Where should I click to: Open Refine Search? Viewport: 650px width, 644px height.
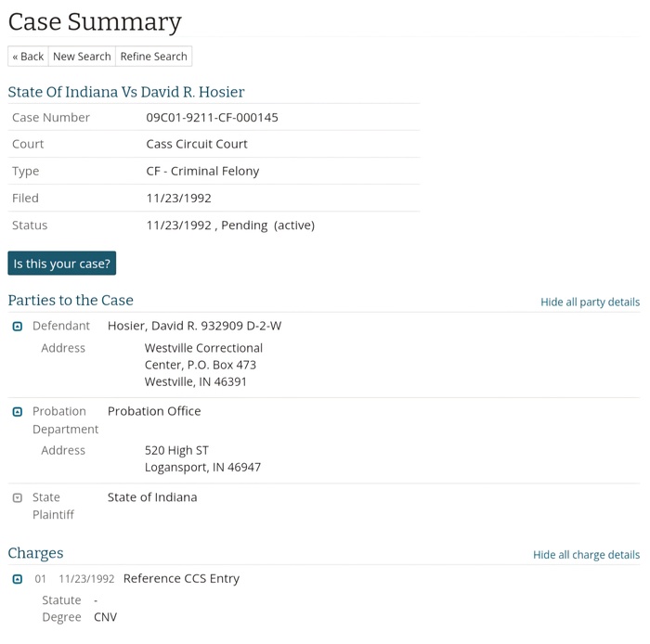click(x=153, y=57)
